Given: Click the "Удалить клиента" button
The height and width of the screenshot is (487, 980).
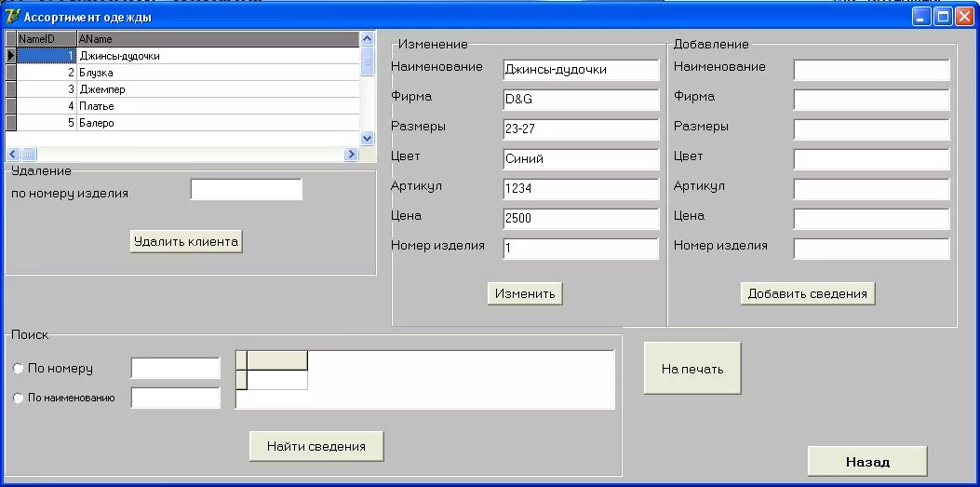Looking at the screenshot, I should pyautogui.click(x=186, y=241).
